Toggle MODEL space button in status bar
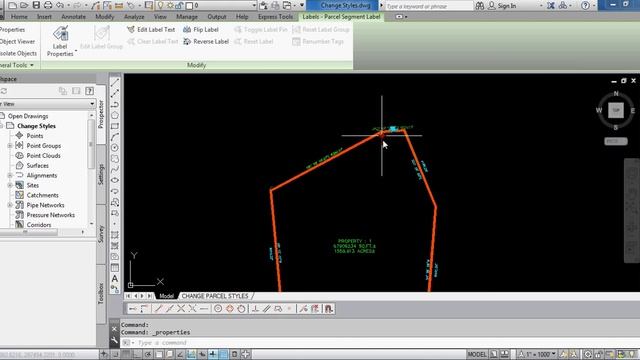The image size is (640, 360). [477, 354]
